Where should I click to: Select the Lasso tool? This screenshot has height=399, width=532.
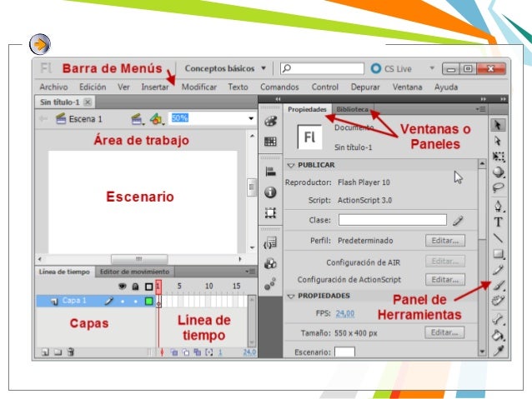point(498,187)
